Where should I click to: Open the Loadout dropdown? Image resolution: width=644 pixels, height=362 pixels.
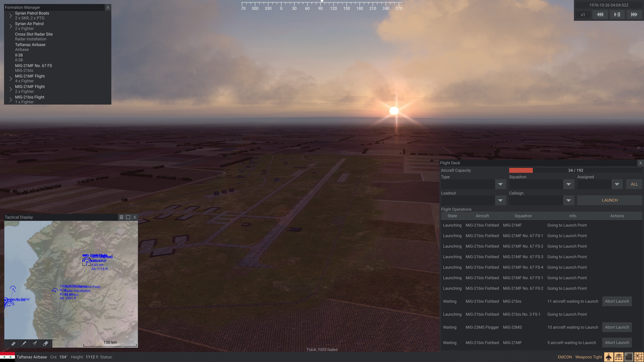[x=500, y=200]
